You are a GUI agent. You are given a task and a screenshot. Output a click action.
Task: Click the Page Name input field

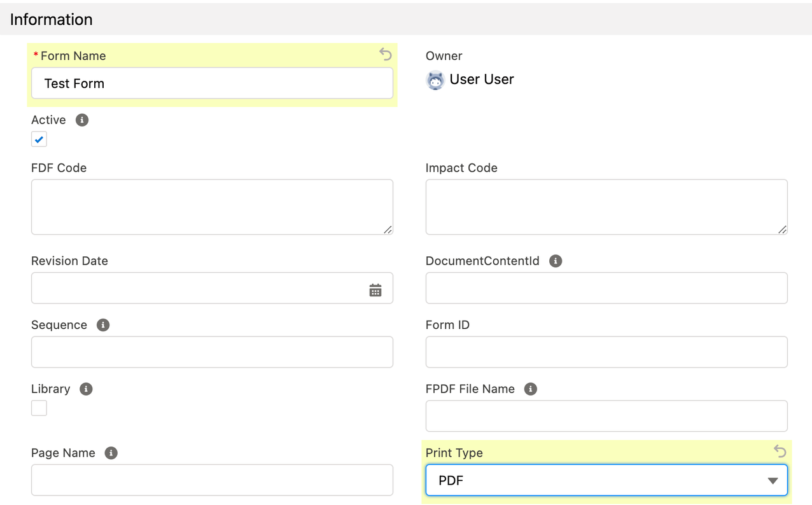coord(212,480)
